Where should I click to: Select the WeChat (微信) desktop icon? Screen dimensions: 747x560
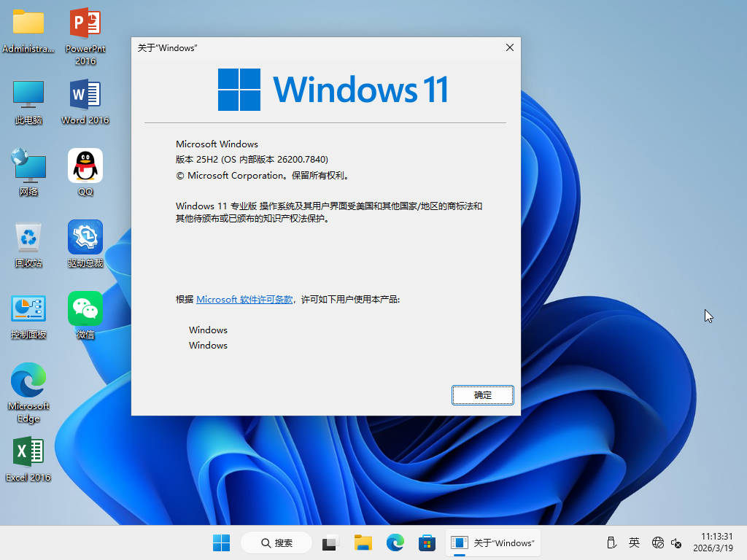[x=85, y=309]
